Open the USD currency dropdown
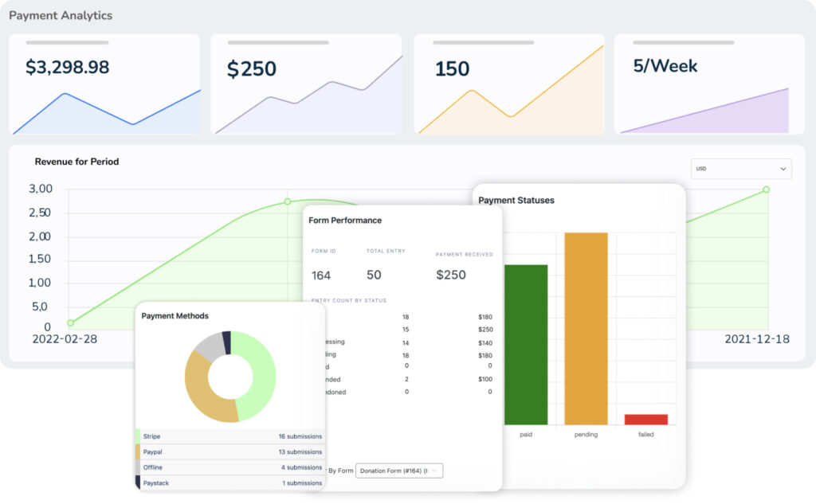The width and height of the screenshot is (816, 504). click(741, 169)
